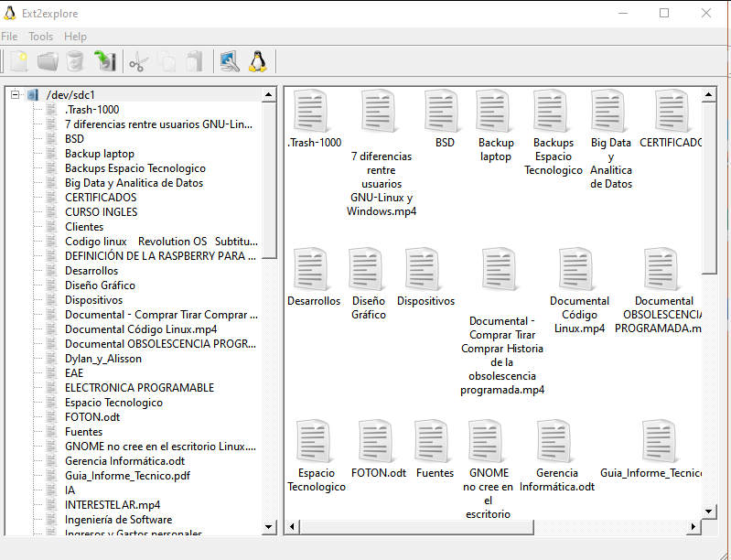
Task: Click file pane vertical scroll up arrow
Action: click(x=709, y=94)
